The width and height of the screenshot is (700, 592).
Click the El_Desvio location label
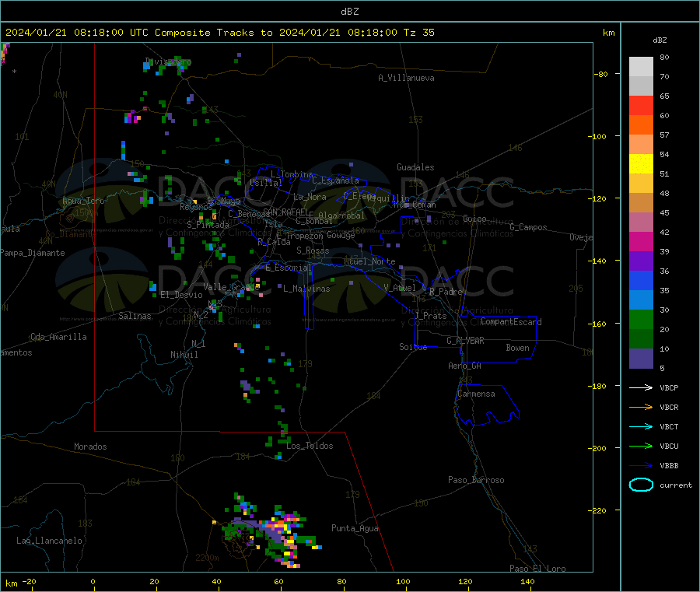[x=182, y=295]
